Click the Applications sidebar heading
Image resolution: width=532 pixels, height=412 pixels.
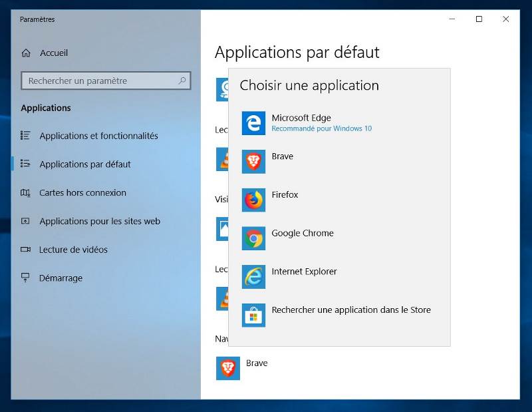pyautogui.click(x=46, y=108)
